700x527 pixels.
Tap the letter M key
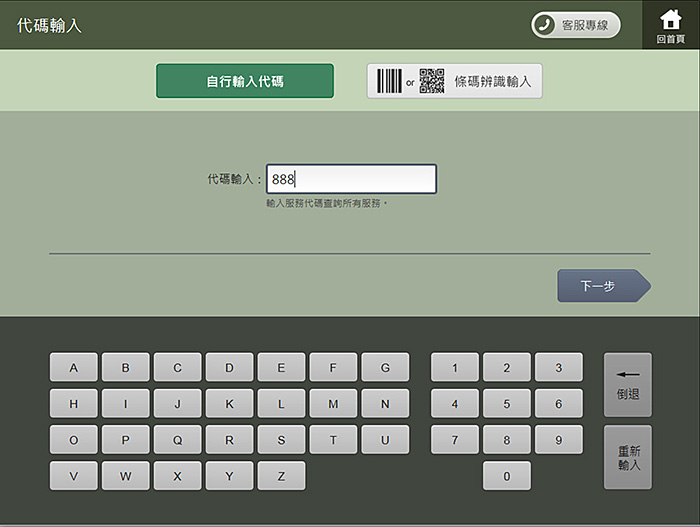click(x=333, y=404)
